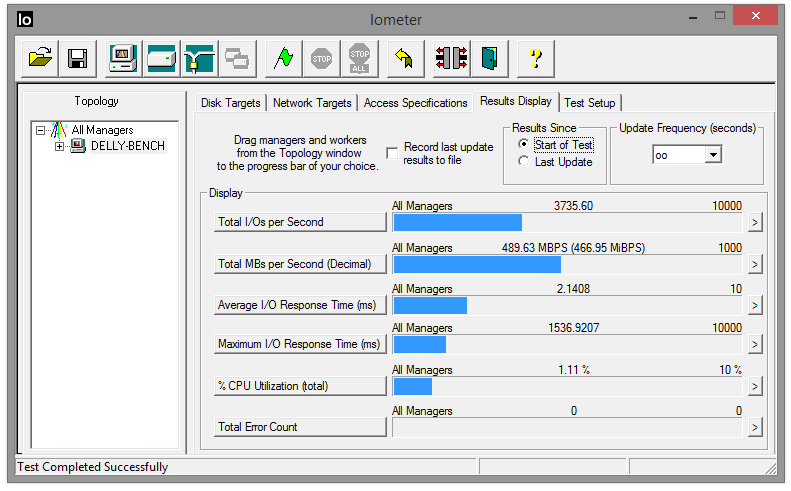Open arrow next to Total Error Count bar
Viewport: 791px width, 491px height.
(755, 427)
